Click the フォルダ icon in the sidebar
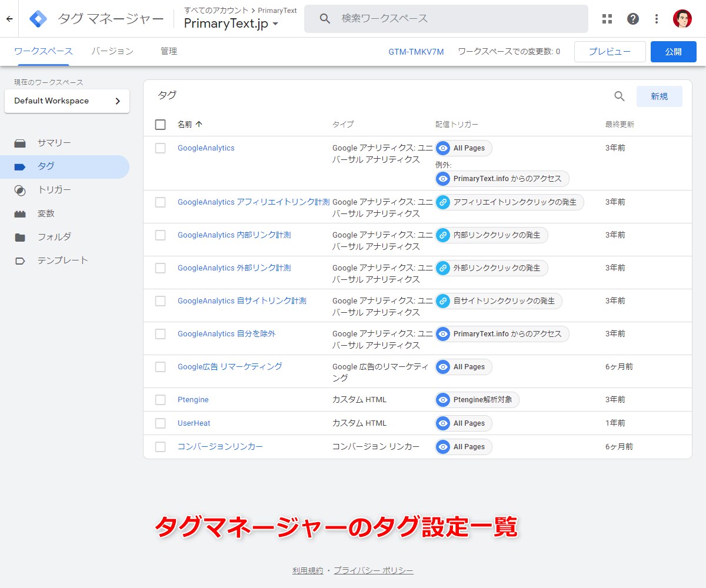 [20, 237]
